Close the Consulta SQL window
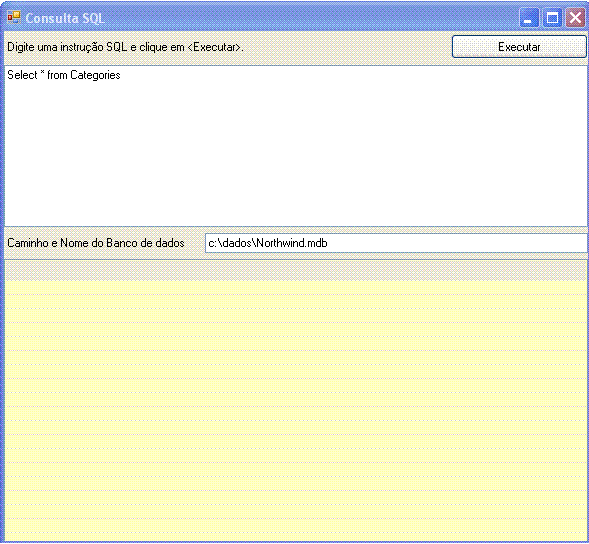This screenshot has height=544, width=589. click(x=575, y=18)
